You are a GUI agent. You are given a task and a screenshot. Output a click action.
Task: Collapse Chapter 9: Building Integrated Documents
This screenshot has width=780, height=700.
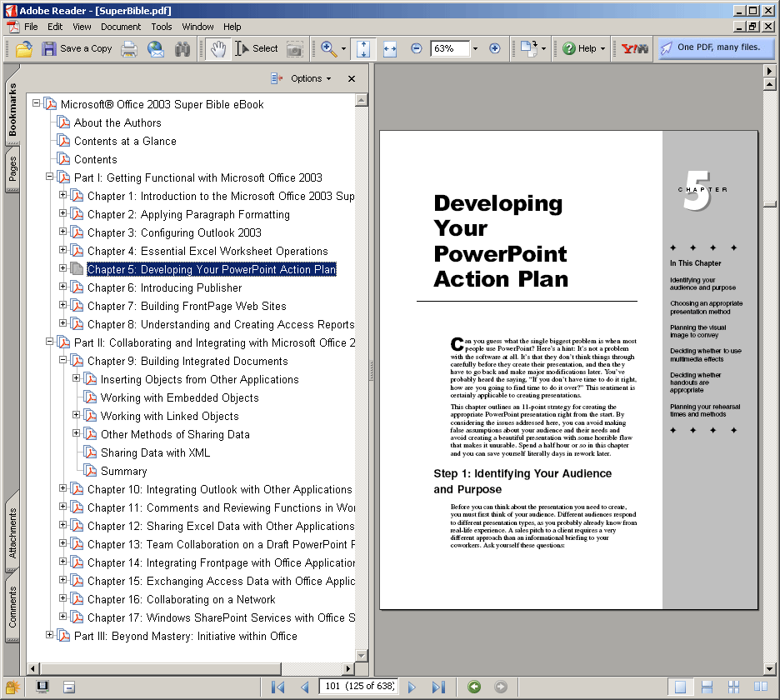click(x=62, y=360)
